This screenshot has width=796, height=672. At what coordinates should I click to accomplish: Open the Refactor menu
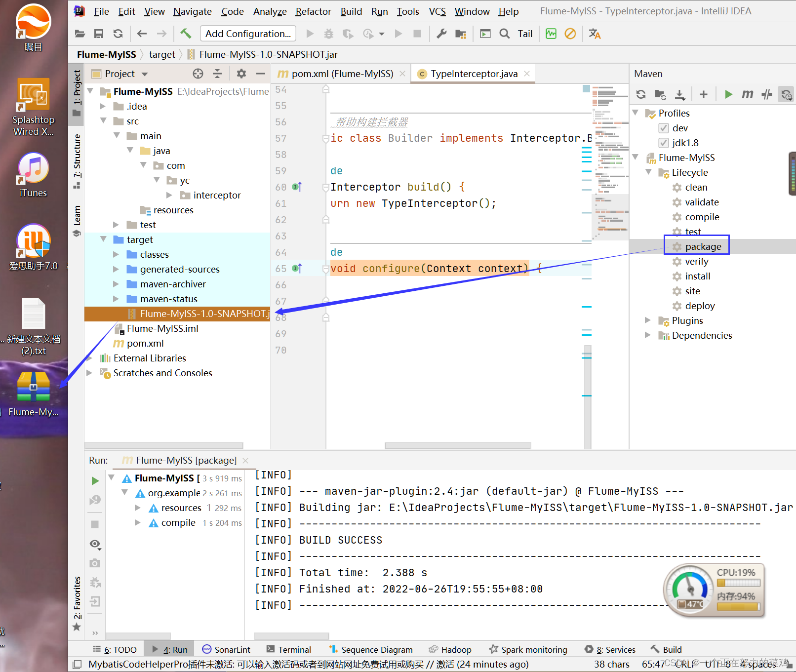pyautogui.click(x=313, y=11)
